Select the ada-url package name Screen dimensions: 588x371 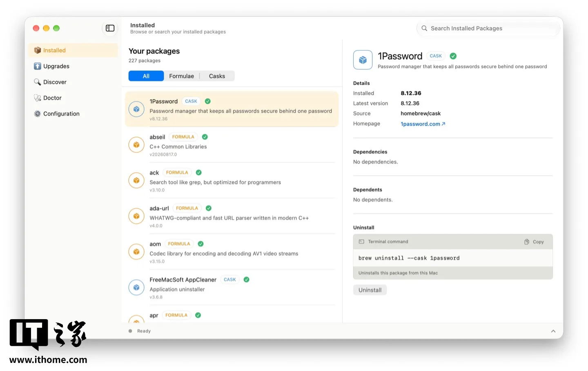(x=159, y=208)
